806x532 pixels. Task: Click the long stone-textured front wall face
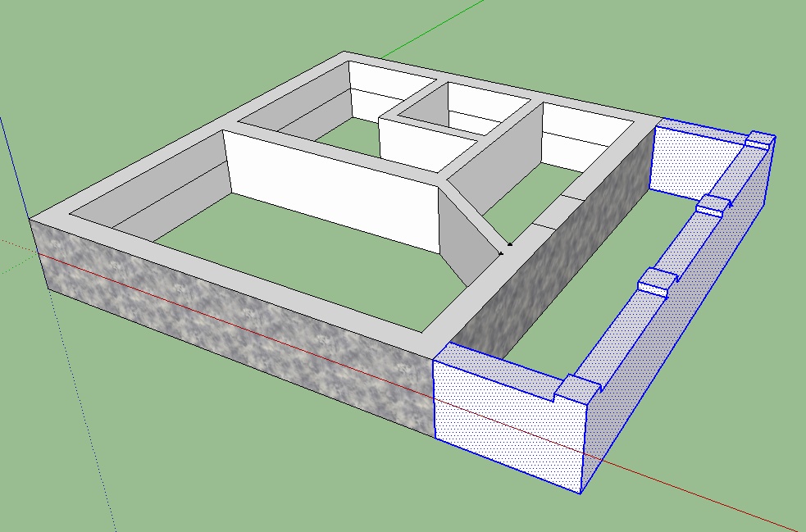click(x=234, y=328)
